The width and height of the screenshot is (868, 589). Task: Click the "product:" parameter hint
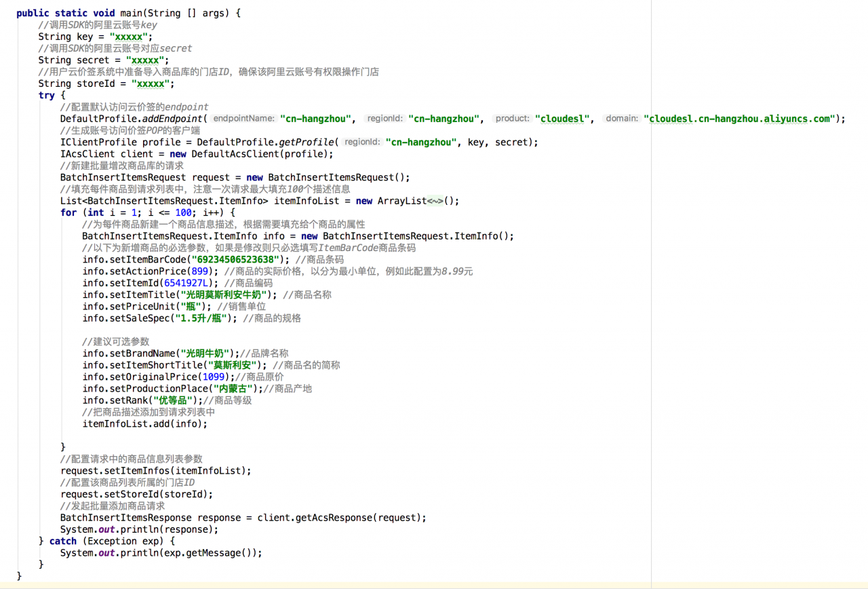[x=512, y=119]
